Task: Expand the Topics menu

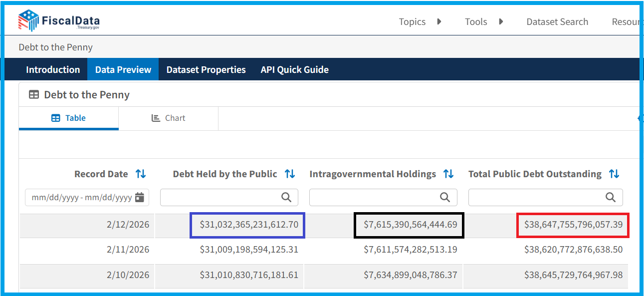Action: pos(420,22)
